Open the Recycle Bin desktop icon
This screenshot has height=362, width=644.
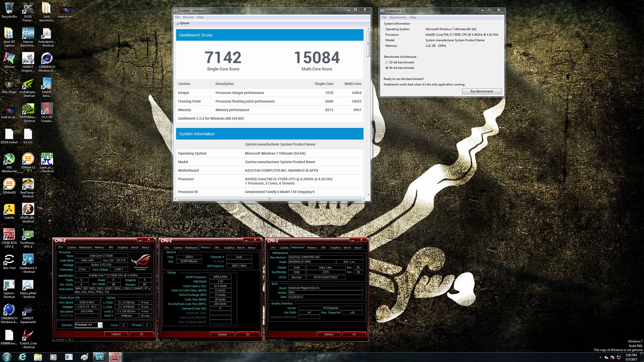9,10
